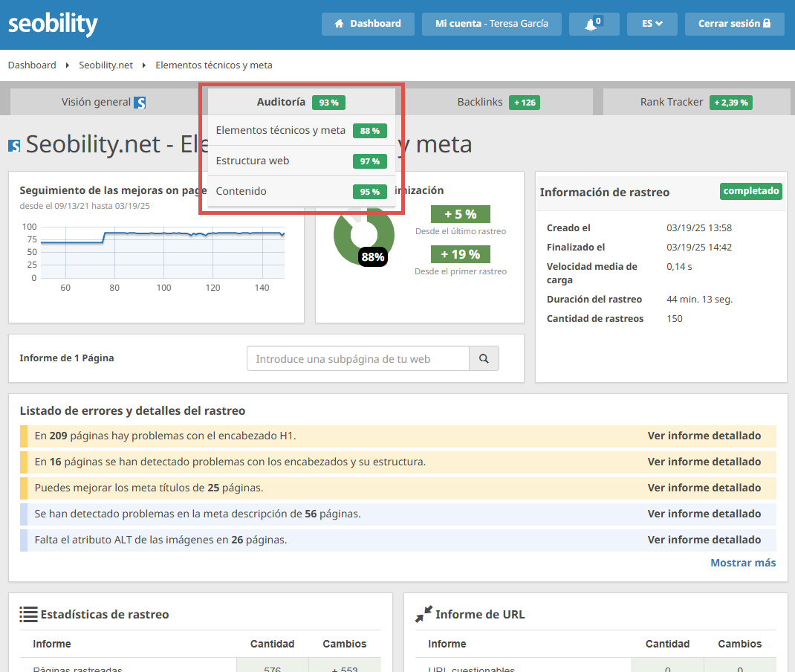The width and height of the screenshot is (795, 672).
Task: Open detailed report for meta títulos
Action: (704, 488)
